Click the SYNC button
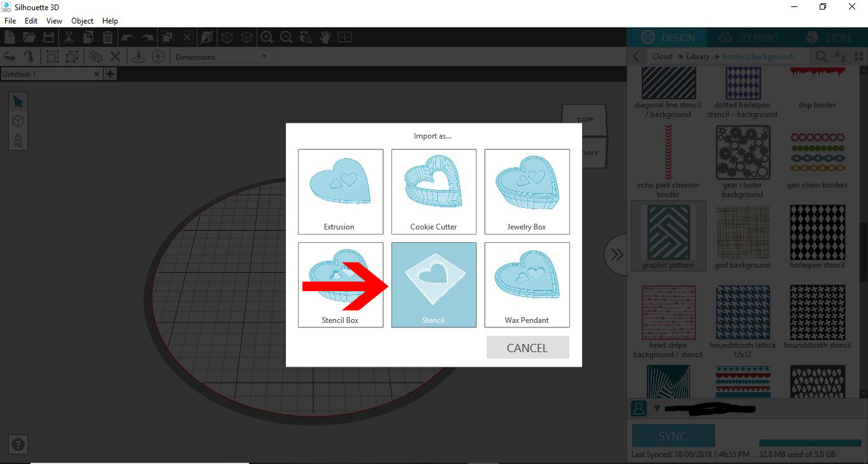Screen dimensions: 868x464 (x=673, y=436)
